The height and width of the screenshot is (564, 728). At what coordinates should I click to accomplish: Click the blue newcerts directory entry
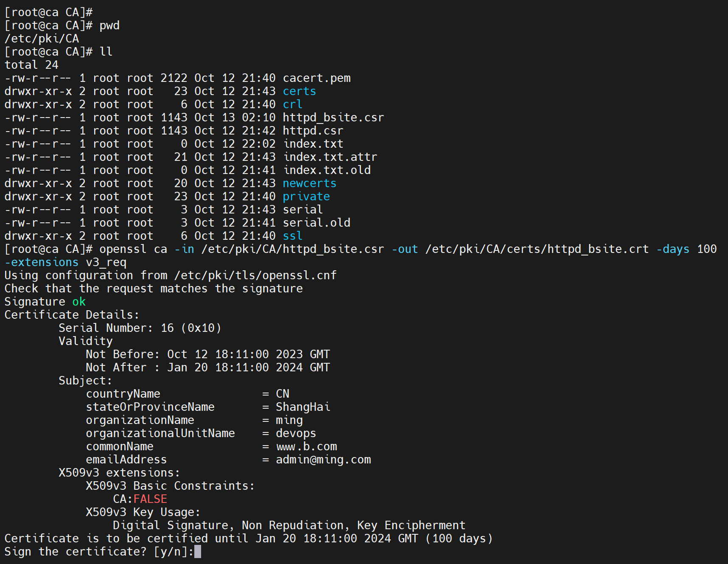coord(309,183)
